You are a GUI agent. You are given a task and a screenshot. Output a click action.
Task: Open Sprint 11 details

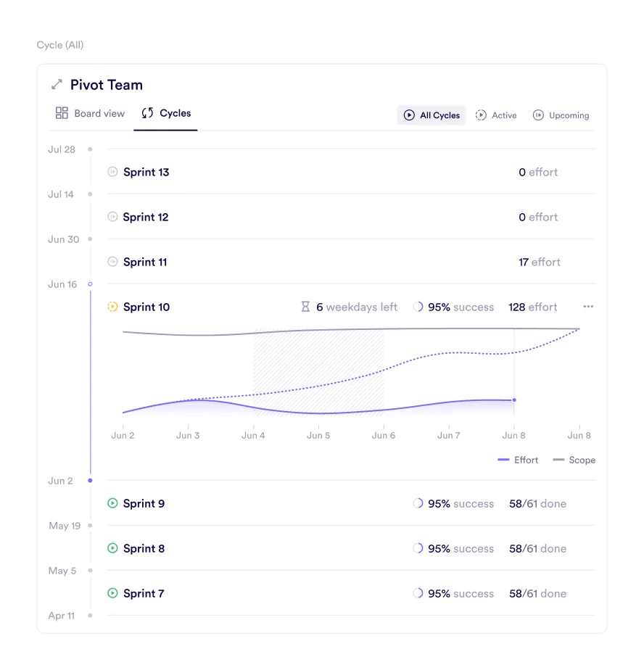click(x=146, y=262)
